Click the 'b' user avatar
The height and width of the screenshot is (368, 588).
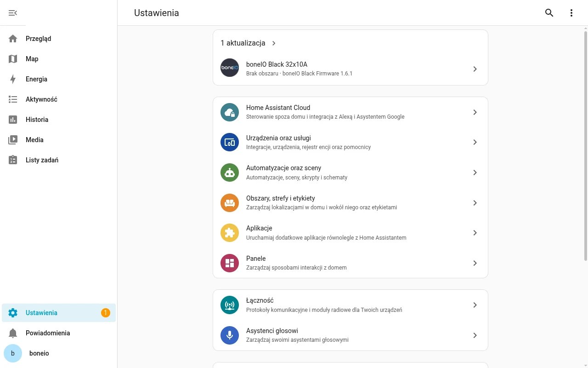pos(13,353)
